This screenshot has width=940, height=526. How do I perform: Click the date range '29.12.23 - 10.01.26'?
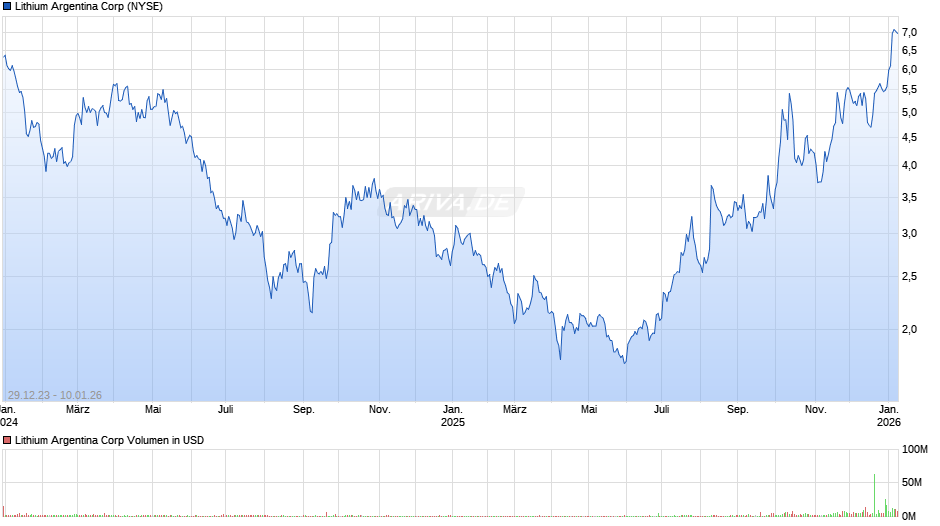55,395
